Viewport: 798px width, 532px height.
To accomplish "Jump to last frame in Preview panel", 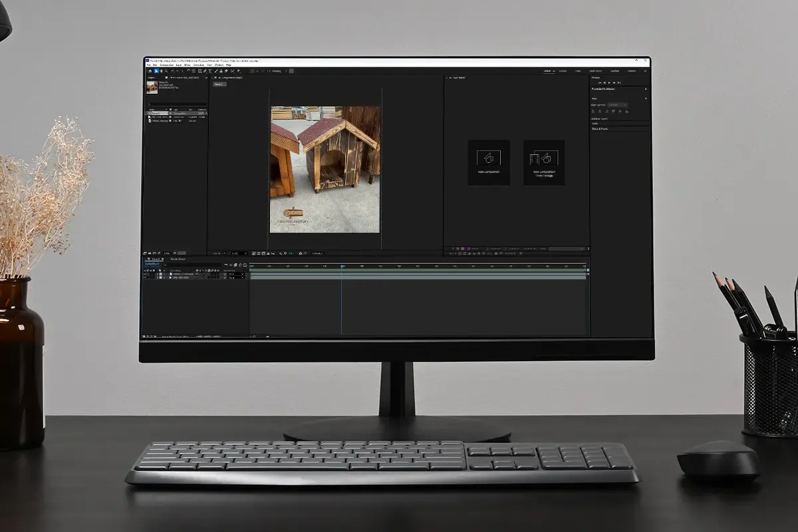I will [x=619, y=82].
